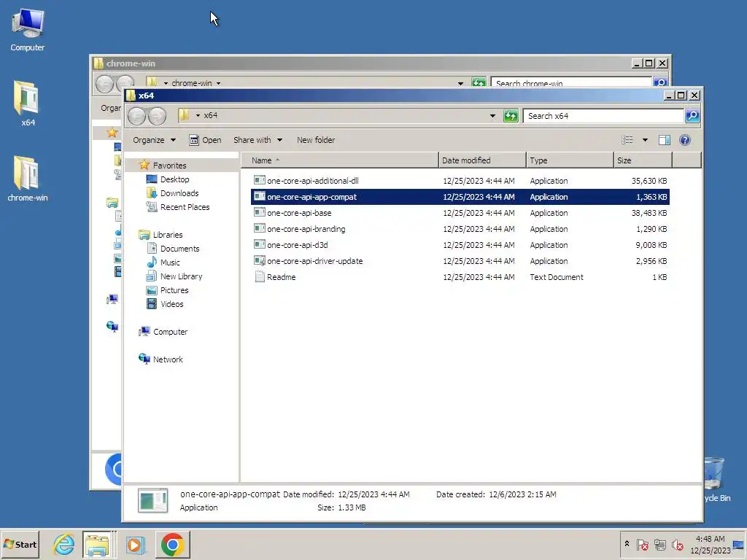Click the Start button
Viewport: 747px width, 560px height.
(x=20, y=544)
